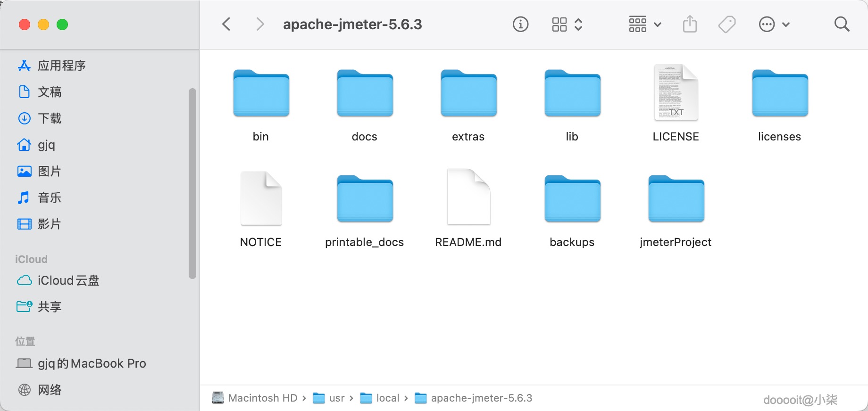The width and height of the screenshot is (868, 411).
Task: Select the extras folder icon
Action: [x=468, y=93]
